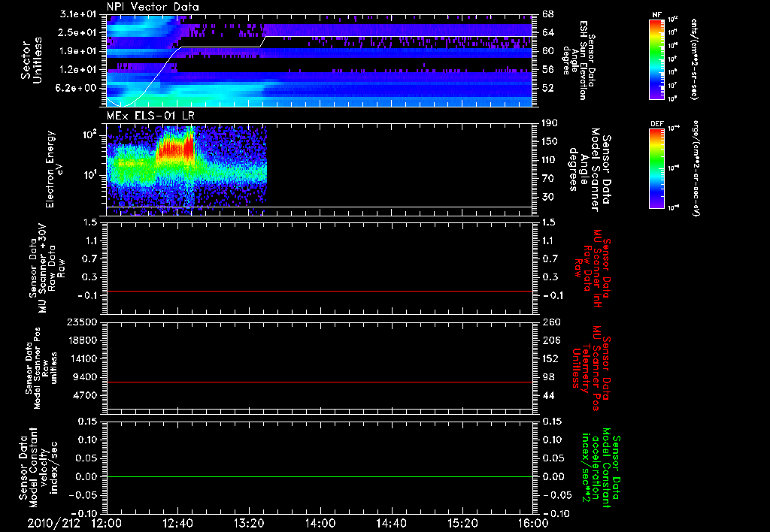Click the 206 telemetry tick value
This screenshot has height=532, width=770.
tap(550, 340)
